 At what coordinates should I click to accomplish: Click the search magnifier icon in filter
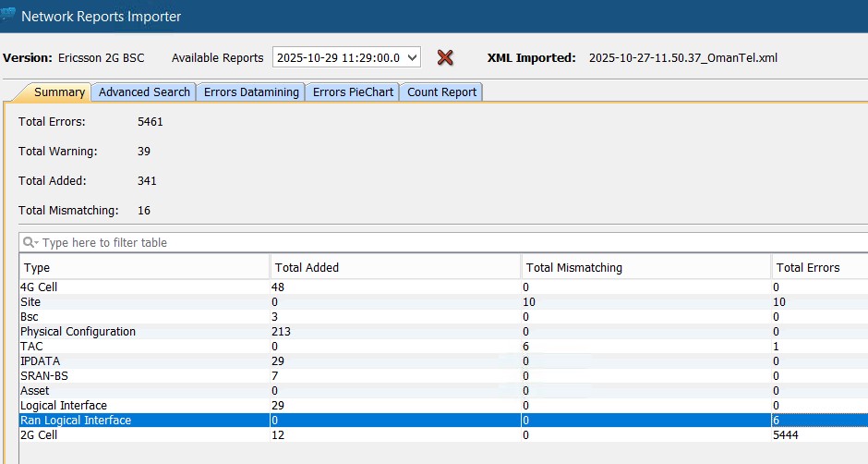(x=30, y=242)
